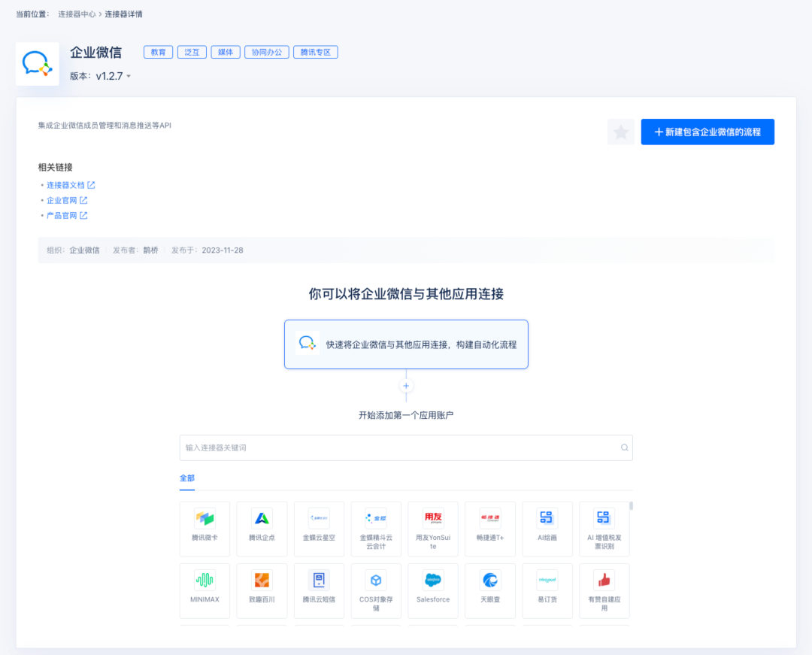Pick the 金蝶精斗云云会计 connector
Screen dimensions: 812x655
click(x=376, y=529)
